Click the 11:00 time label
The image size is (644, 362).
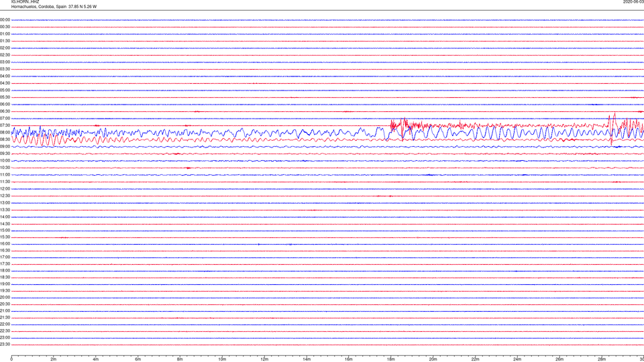(x=5, y=174)
